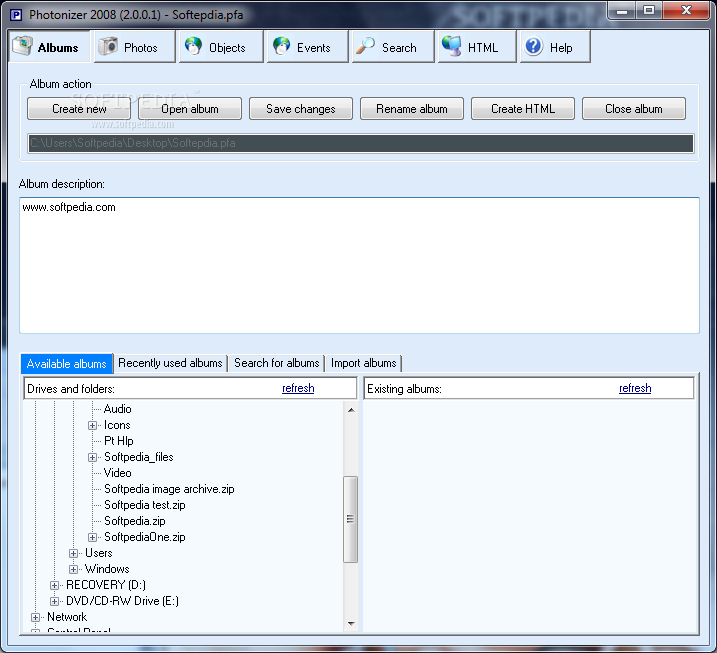Open the Search for albums tab
717x653 pixels.
pos(277,363)
